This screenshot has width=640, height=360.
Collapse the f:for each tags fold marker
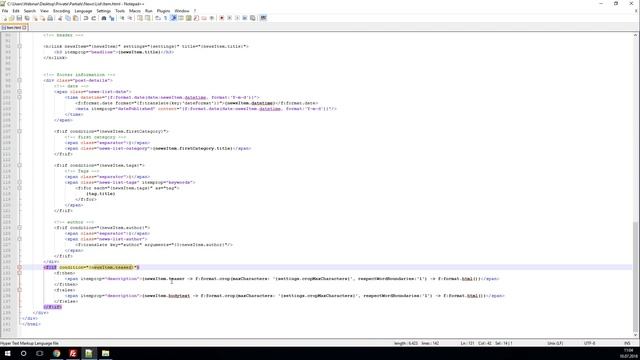pos(19,188)
